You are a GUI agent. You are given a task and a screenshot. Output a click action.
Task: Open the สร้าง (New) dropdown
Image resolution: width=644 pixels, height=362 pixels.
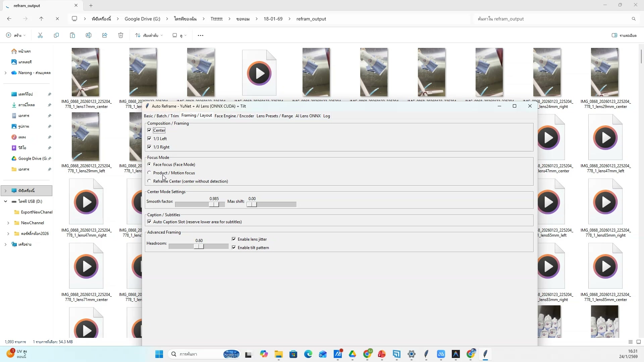click(x=15, y=35)
